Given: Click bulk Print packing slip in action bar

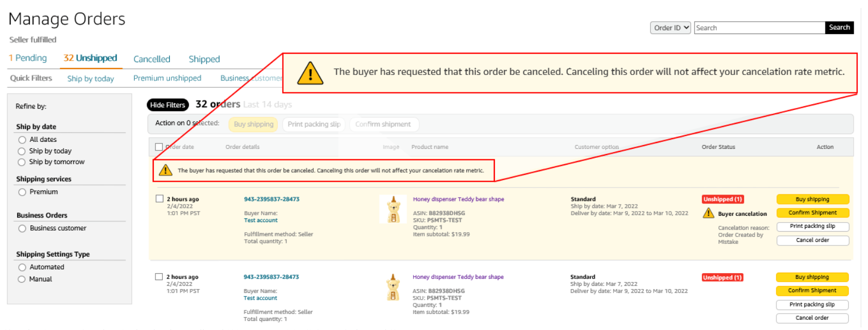Looking at the screenshot, I should (314, 124).
